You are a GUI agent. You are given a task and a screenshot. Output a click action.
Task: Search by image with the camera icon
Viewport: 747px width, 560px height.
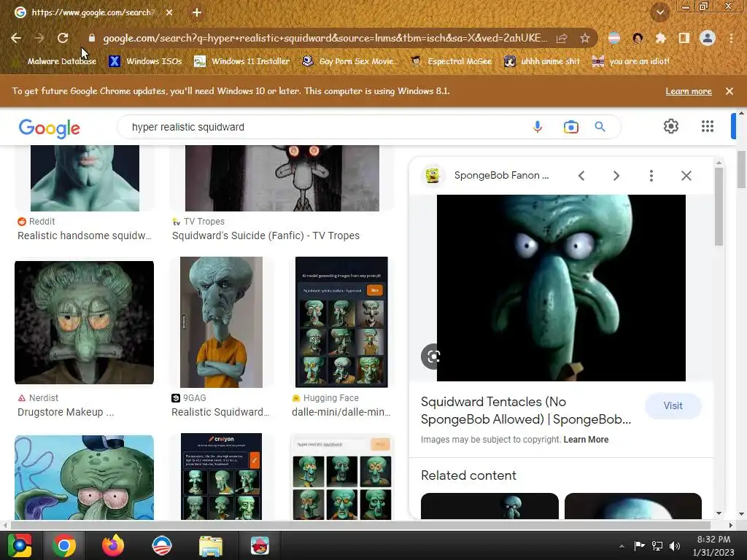point(570,127)
